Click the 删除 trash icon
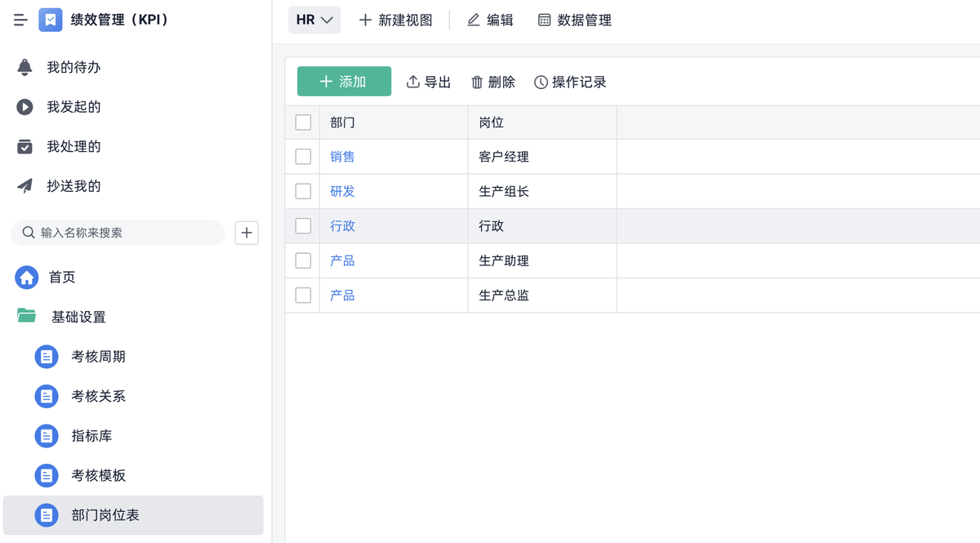980x543 pixels. coord(477,82)
